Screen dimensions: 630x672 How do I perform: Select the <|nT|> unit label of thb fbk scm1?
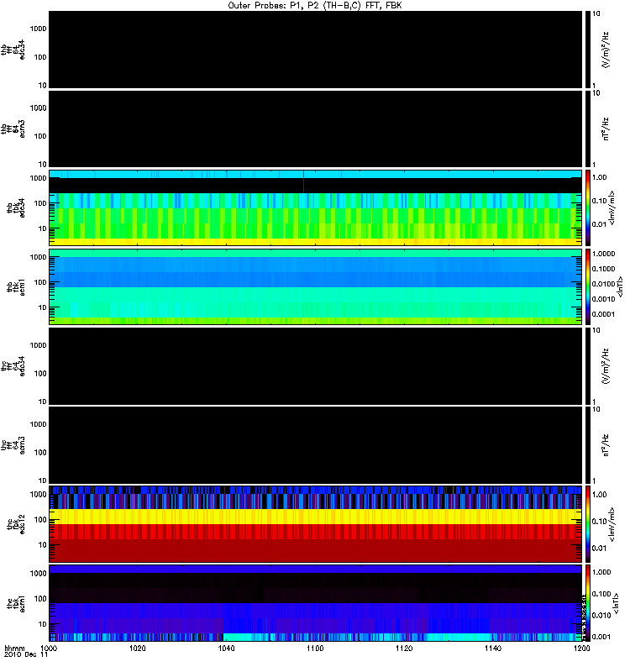(x=620, y=287)
